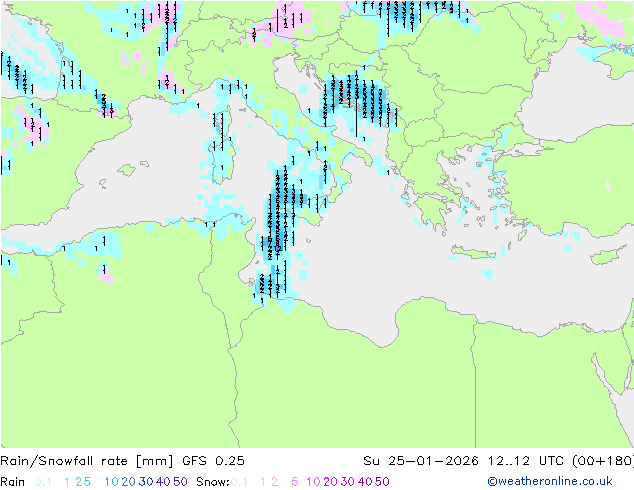Click the "12..12 UTC" time text
The image size is (634, 490).
click(x=526, y=461)
